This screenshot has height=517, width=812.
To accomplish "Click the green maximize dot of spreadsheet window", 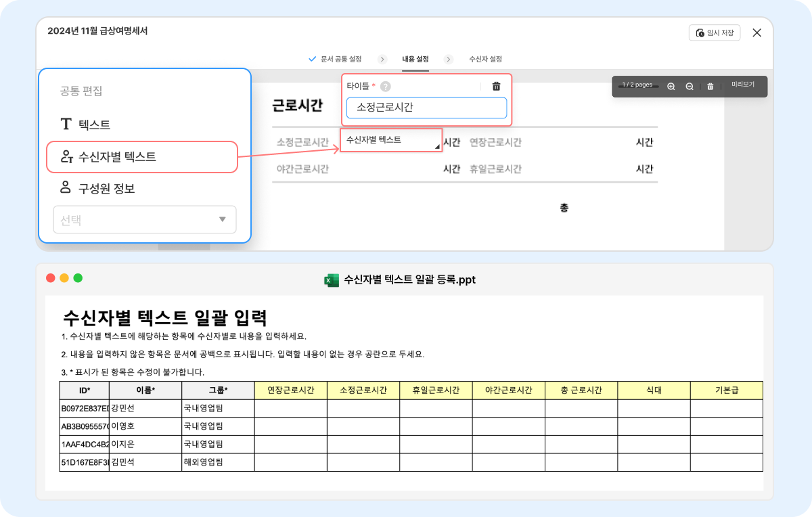I will point(78,277).
